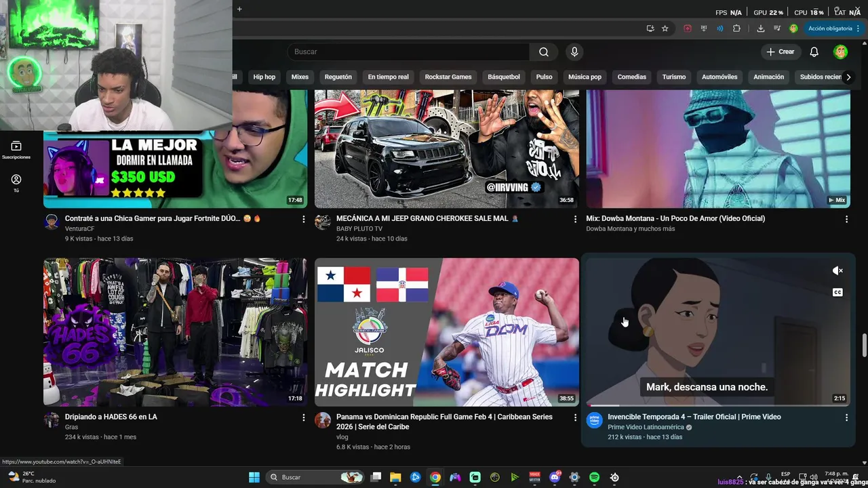Open the Prime Video channel avatar

coord(595,420)
